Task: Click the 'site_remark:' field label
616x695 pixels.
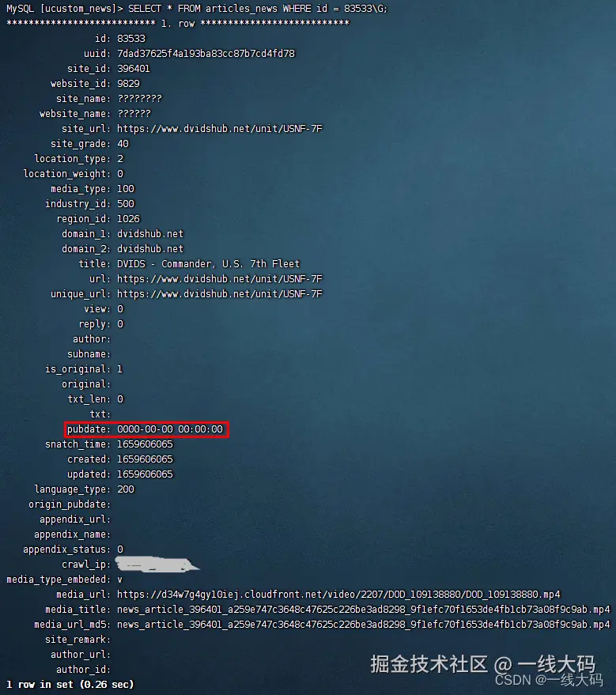Action: (78, 640)
